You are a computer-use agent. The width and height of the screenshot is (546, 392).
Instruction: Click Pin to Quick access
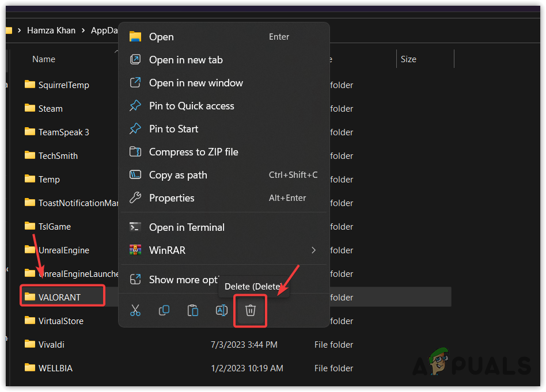coord(191,106)
